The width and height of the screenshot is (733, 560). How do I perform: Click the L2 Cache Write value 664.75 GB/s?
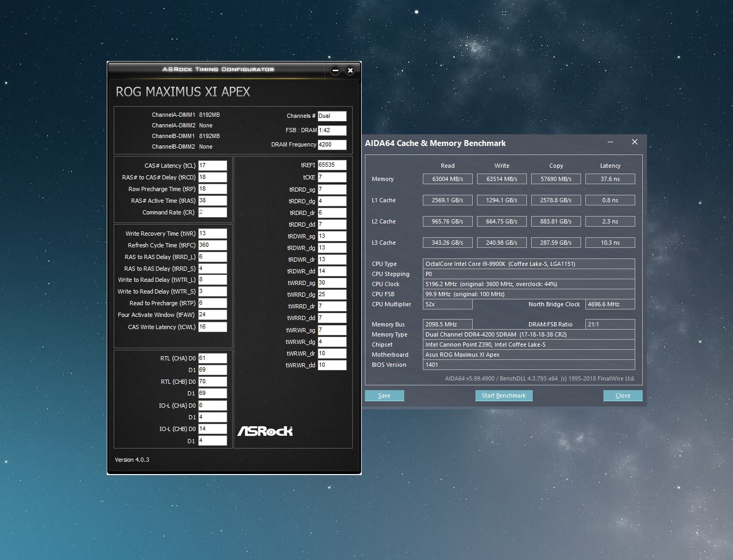point(502,221)
